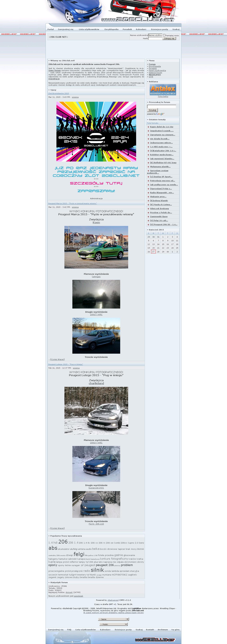227x644 pixels.
Task: Open the 'Polski' language dropdown
Action: (113, 624)
